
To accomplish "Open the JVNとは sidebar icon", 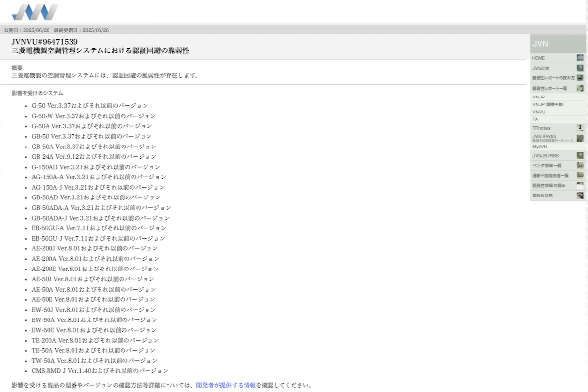I will 580,68.
